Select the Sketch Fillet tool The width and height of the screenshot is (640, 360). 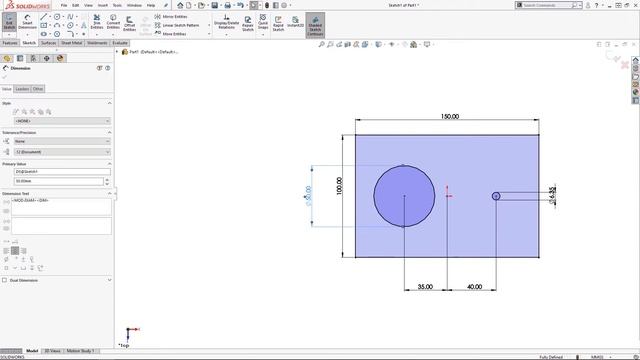coord(70,34)
